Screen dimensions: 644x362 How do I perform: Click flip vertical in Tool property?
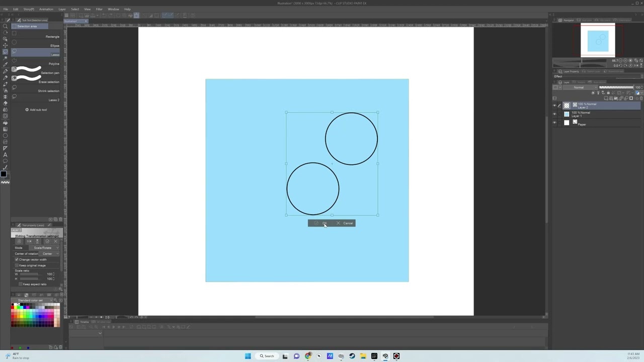pyautogui.click(x=37, y=241)
